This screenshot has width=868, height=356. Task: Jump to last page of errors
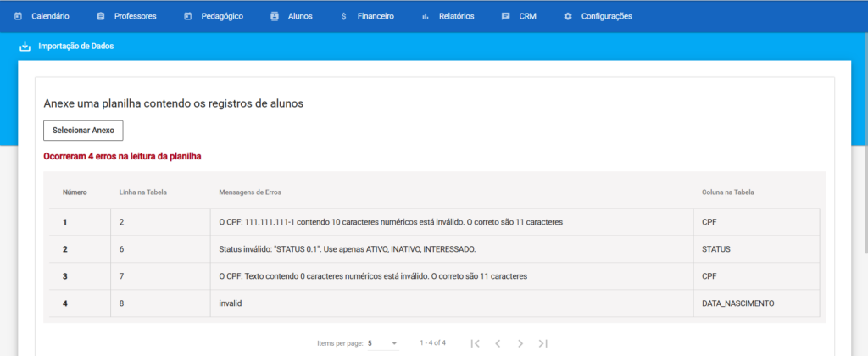coord(543,343)
